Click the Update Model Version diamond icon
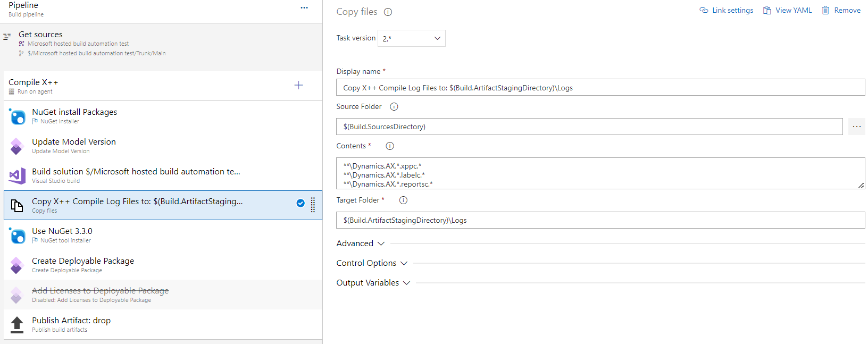 [17, 146]
